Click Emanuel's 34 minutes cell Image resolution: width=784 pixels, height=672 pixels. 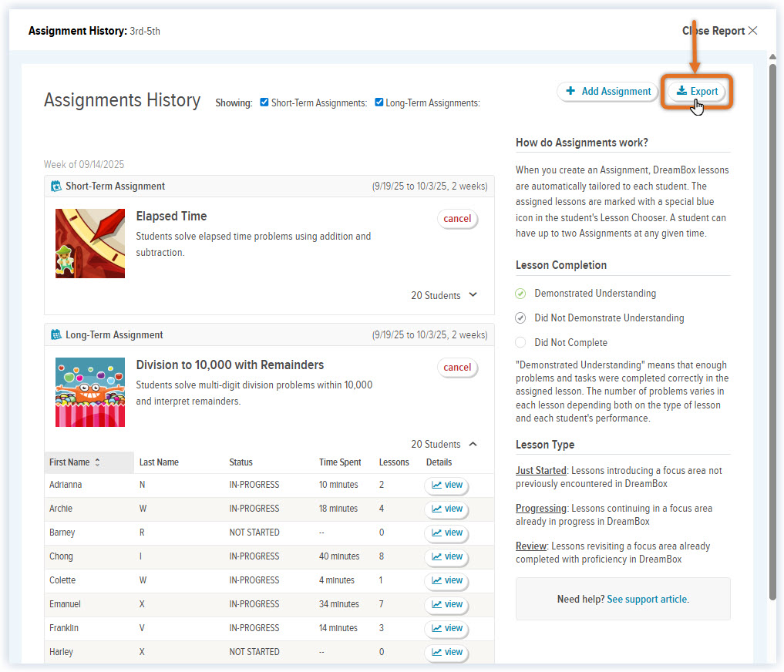[x=339, y=604]
